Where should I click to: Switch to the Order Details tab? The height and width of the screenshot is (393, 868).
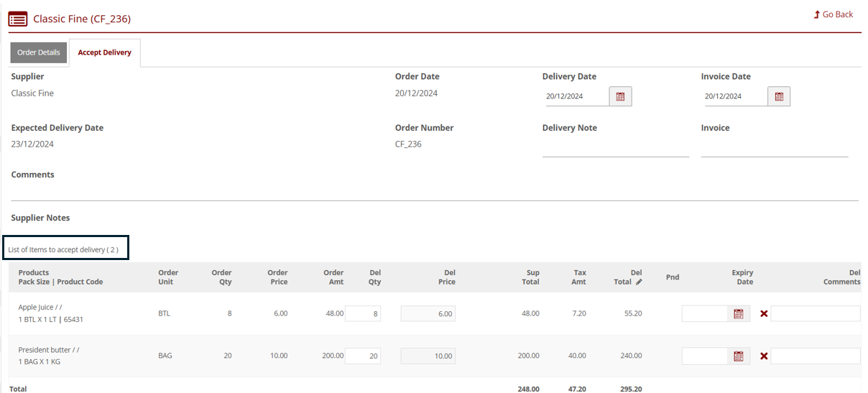(x=39, y=52)
